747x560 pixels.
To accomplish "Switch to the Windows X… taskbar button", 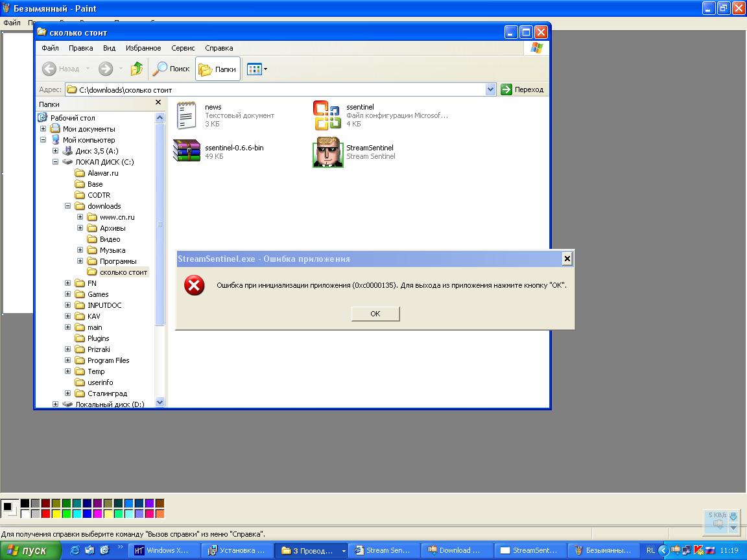I will 164,550.
